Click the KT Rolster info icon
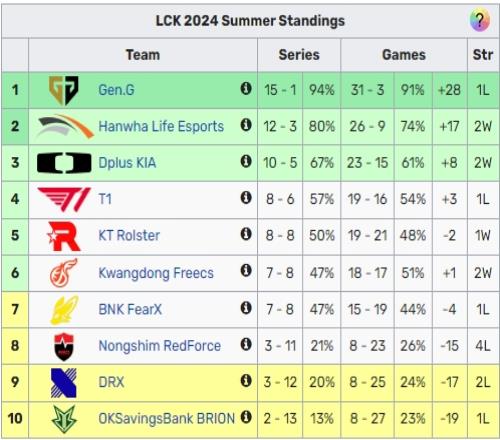The width and height of the screenshot is (500, 440). pos(246,234)
